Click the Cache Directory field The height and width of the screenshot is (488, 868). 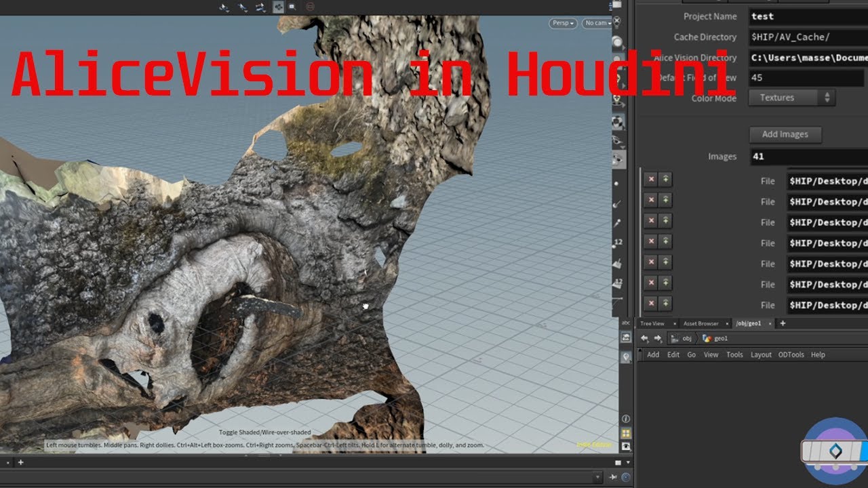(x=808, y=37)
